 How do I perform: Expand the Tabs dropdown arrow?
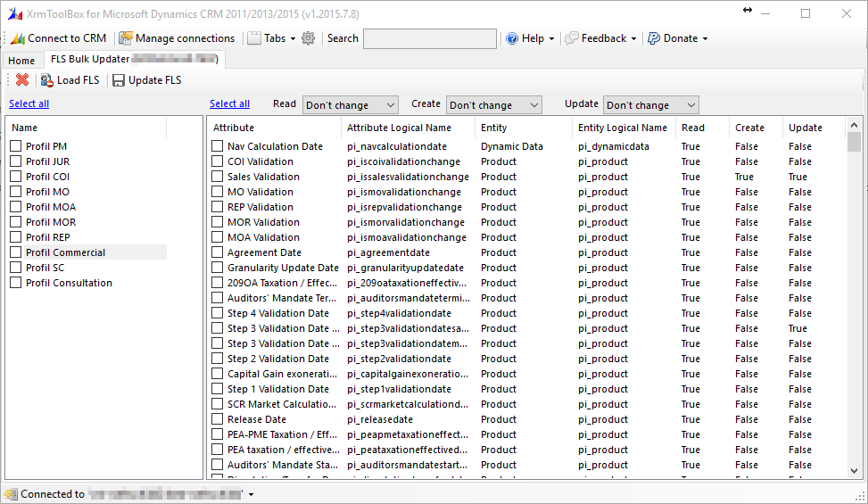[x=293, y=38]
